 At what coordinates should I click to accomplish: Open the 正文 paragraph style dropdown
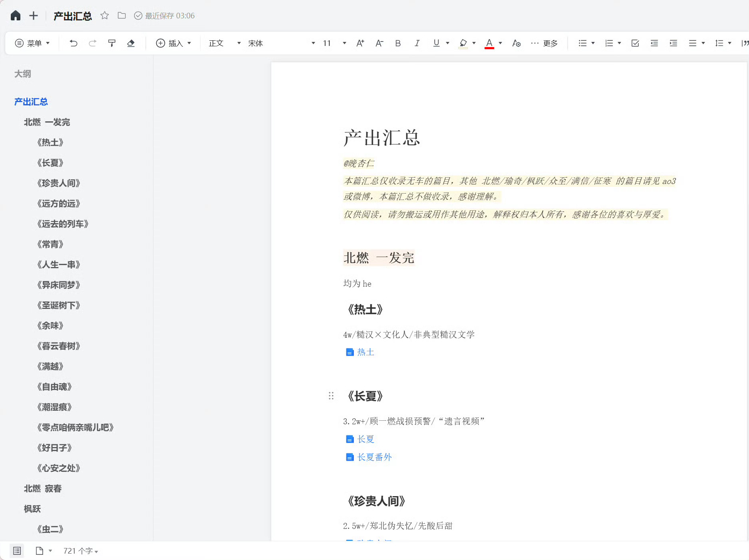click(225, 43)
